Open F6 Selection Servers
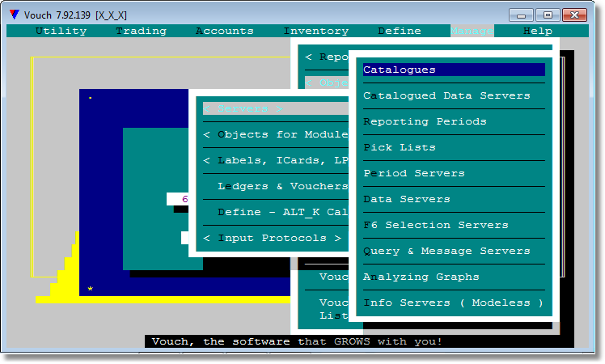This screenshot has width=605, height=364. [436, 225]
